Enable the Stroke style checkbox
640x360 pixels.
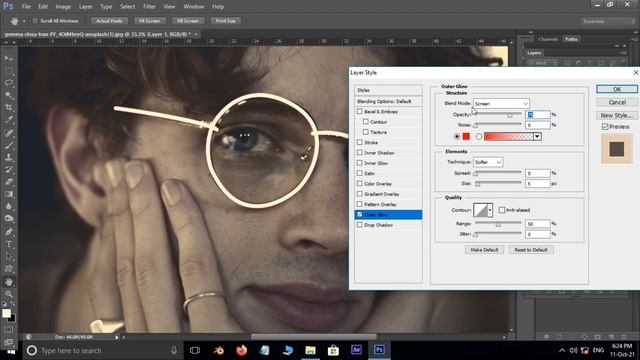click(360, 142)
